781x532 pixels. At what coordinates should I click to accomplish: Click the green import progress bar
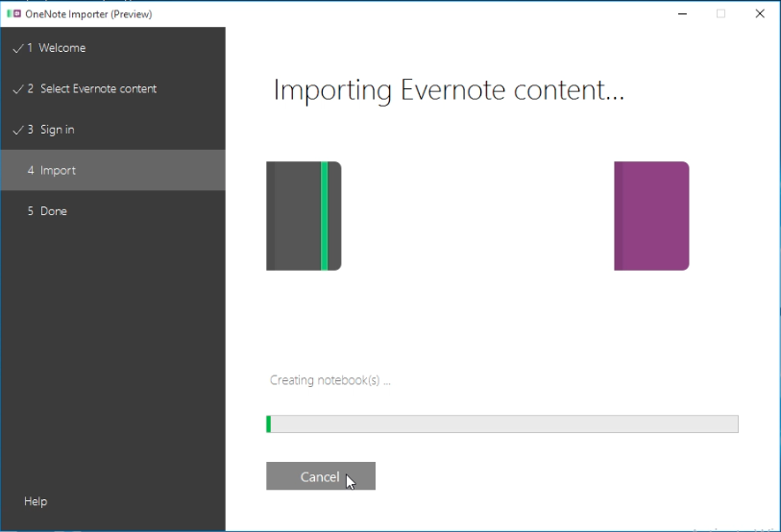[502, 423]
